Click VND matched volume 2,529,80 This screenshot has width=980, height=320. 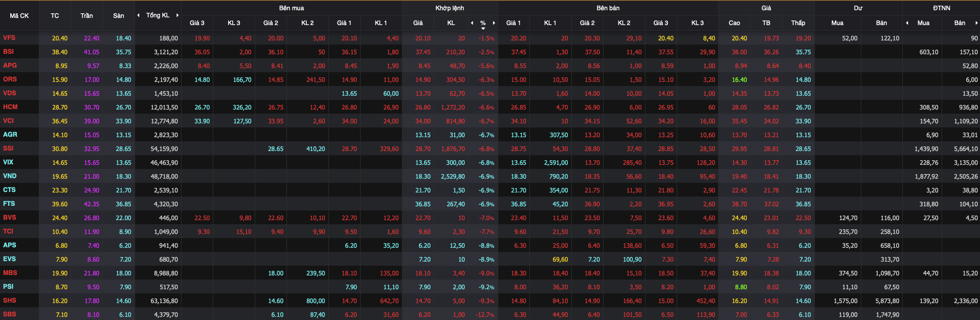tap(453, 177)
